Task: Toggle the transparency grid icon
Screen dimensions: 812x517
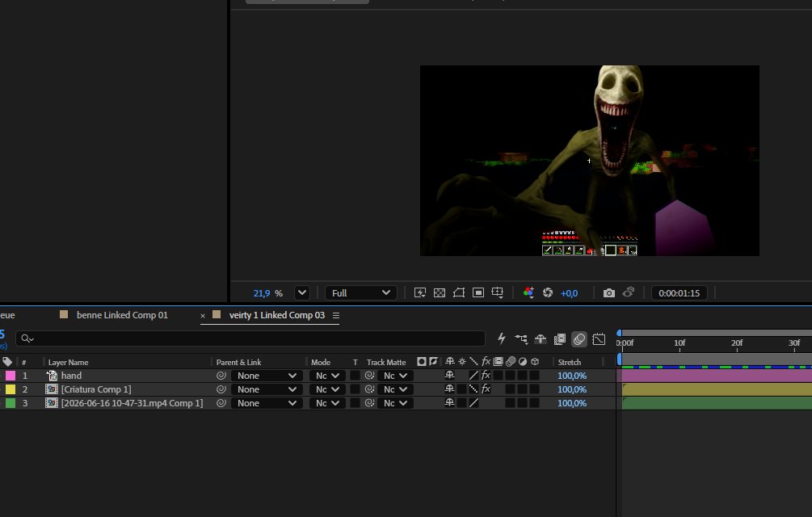Action: click(440, 293)
